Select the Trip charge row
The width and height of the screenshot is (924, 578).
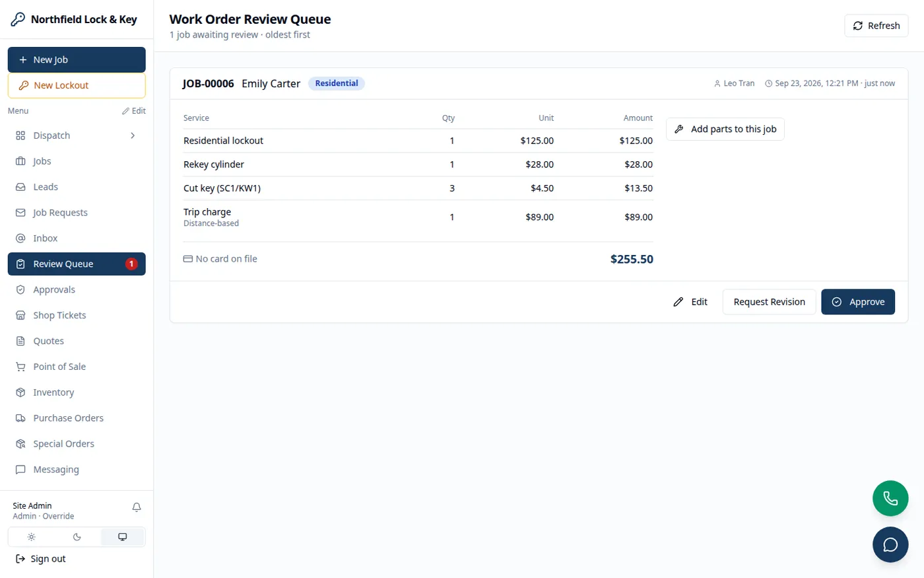pos(418,217)
